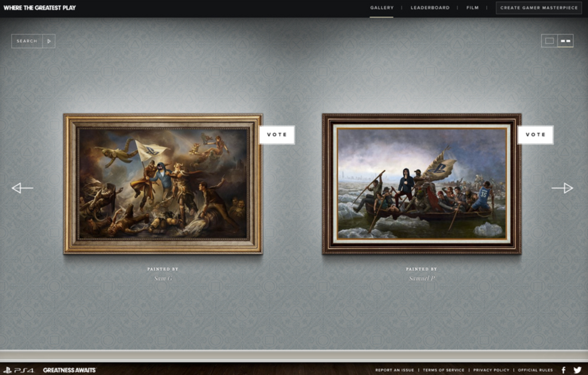The width and height of the screenshot is (588, 375).
Task: Click the PS4 logo in footer
Action: tap(18, 370)
